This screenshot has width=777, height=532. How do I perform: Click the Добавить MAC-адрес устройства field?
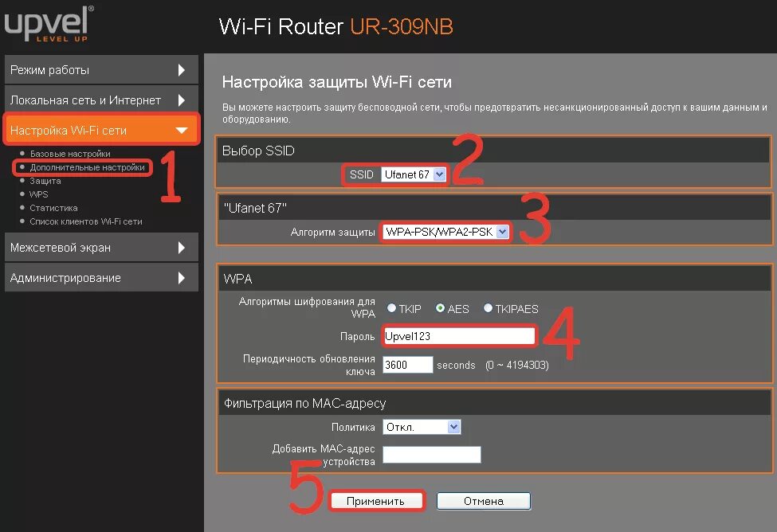[x=432, y=455]
